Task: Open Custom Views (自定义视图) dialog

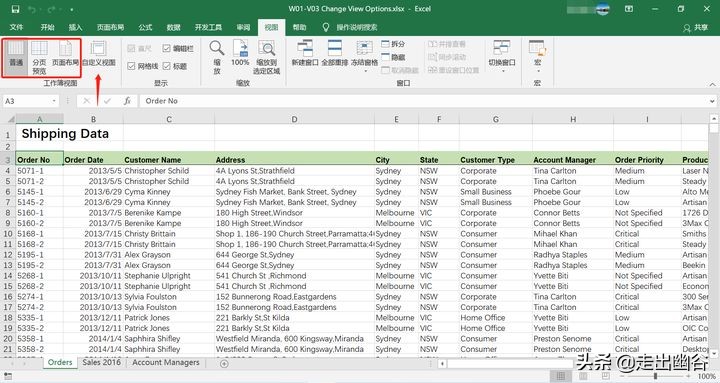Action: coord(99,54)
